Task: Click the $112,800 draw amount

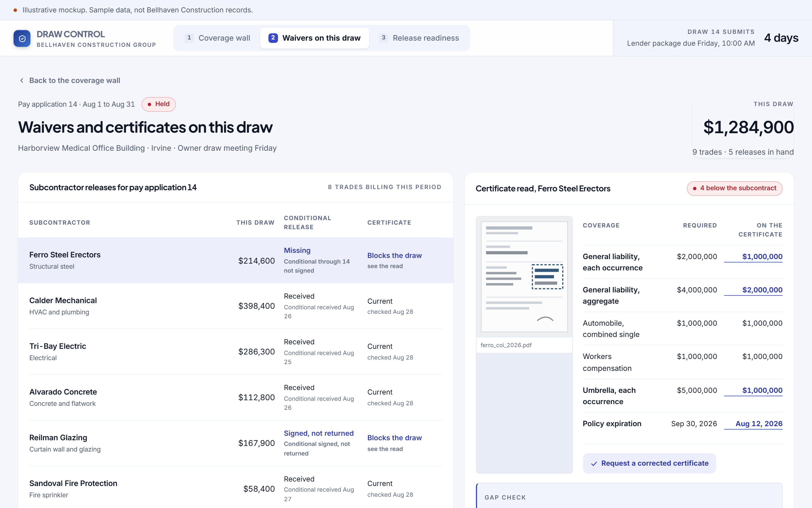Action: [256, 397]
